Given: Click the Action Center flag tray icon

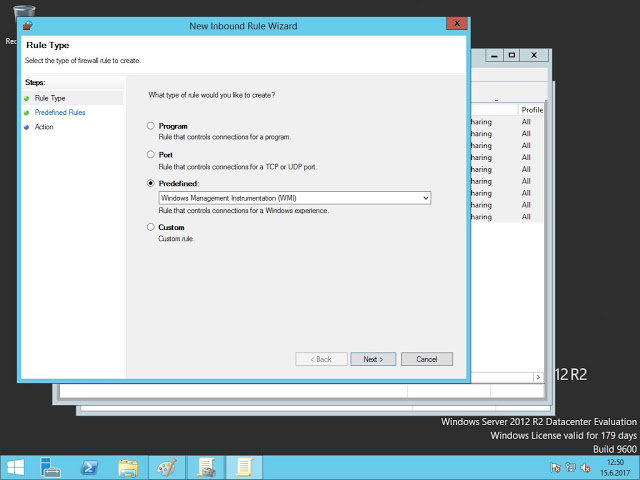Looking at the screenshot, I should click(x=555, y=467).
